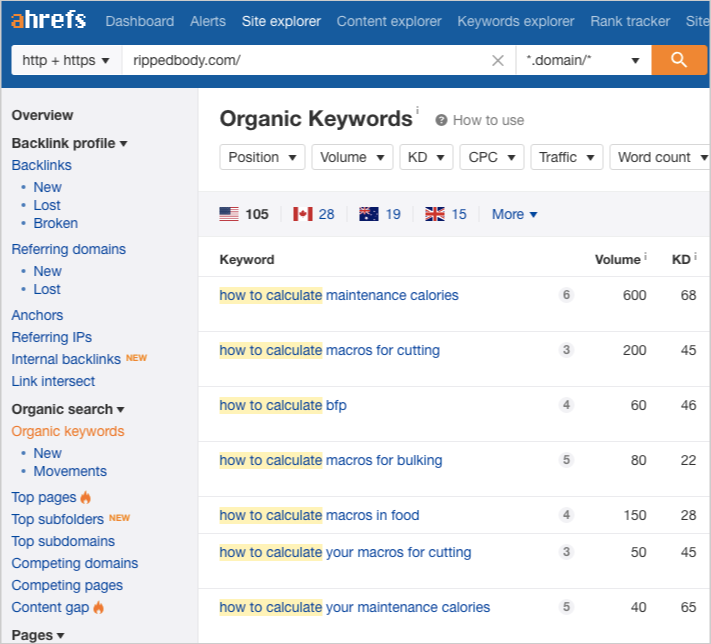Open Link intersect in the sidebar

coord(54,381)
